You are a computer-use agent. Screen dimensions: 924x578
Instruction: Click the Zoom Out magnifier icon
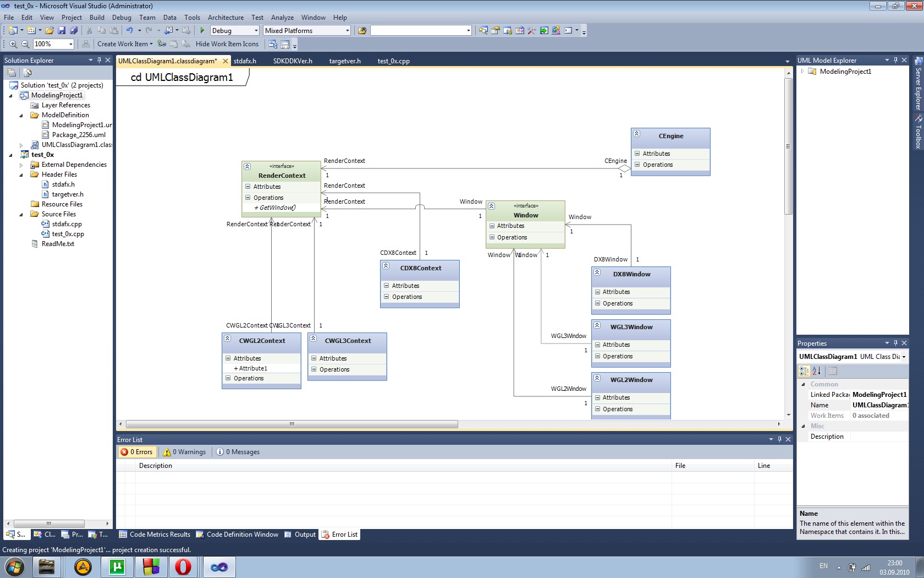click(25, 44)
